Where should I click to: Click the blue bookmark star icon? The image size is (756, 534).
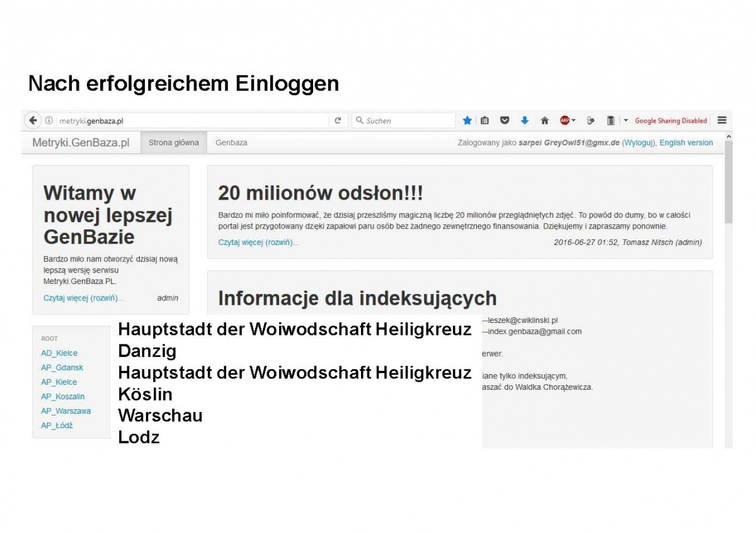click(467, 121)
